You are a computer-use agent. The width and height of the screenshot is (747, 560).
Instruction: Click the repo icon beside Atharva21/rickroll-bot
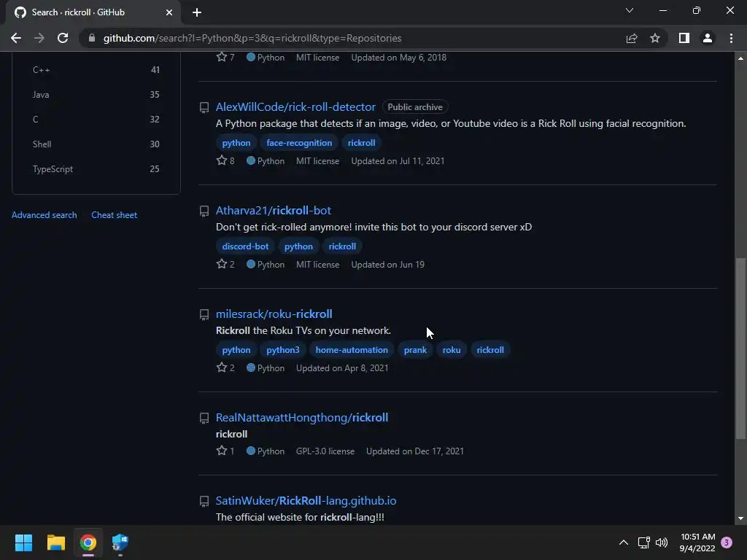coord(204,211)
